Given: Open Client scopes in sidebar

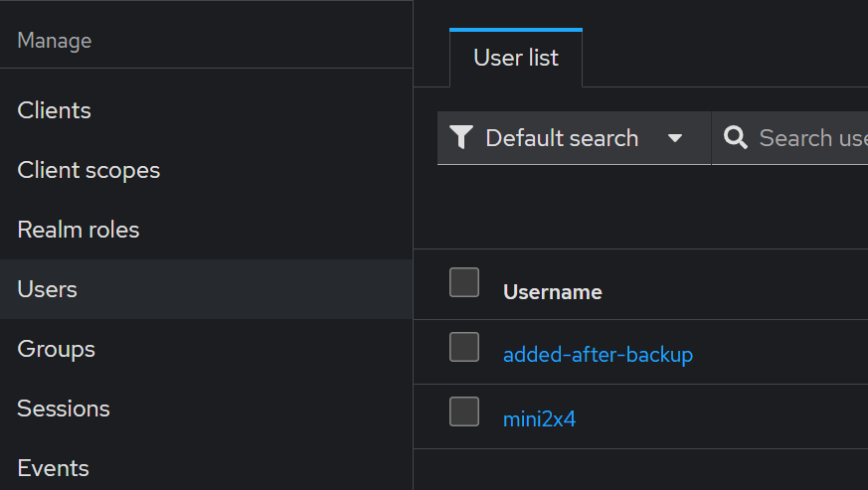Looking at the screenshot, I should [88, 170].
